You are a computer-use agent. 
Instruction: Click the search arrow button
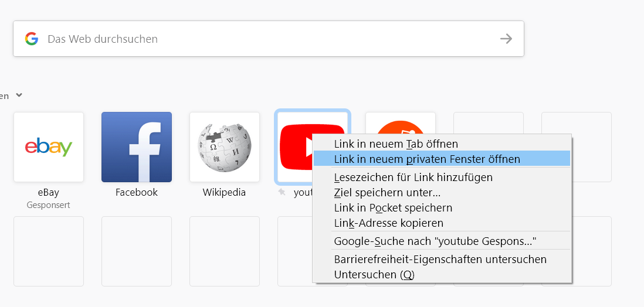click(506, 39)
